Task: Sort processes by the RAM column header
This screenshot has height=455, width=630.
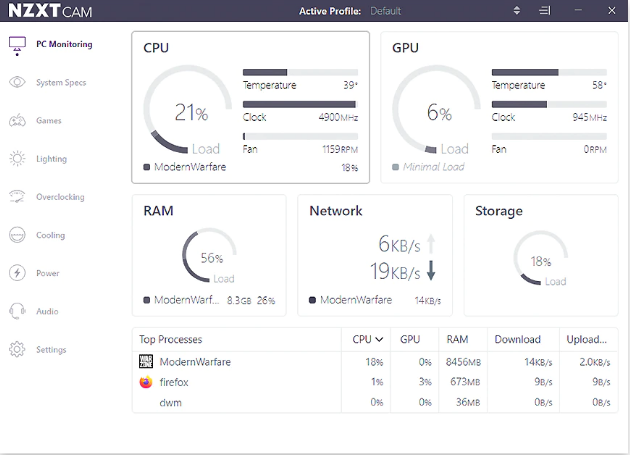Action: [x=458, y=339]
